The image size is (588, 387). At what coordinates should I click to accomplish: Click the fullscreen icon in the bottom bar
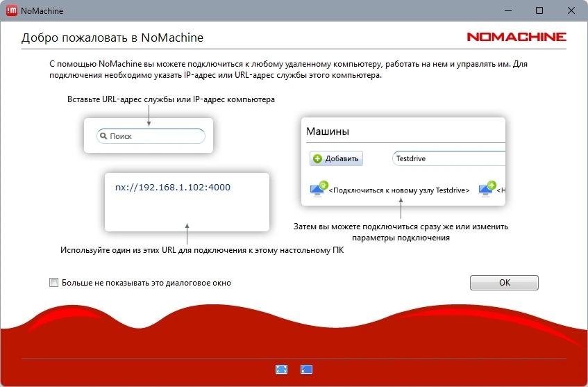(281, 370)
